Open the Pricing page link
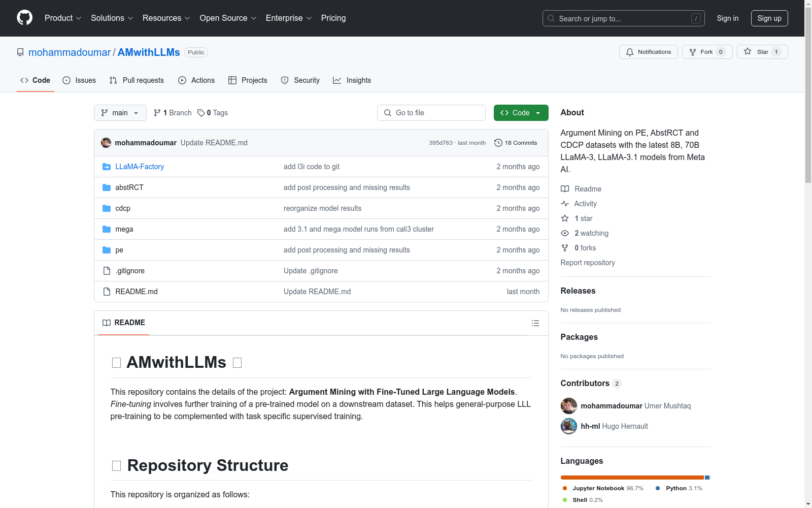The width and height of the screenshot is (812, 508). point(333,18)
